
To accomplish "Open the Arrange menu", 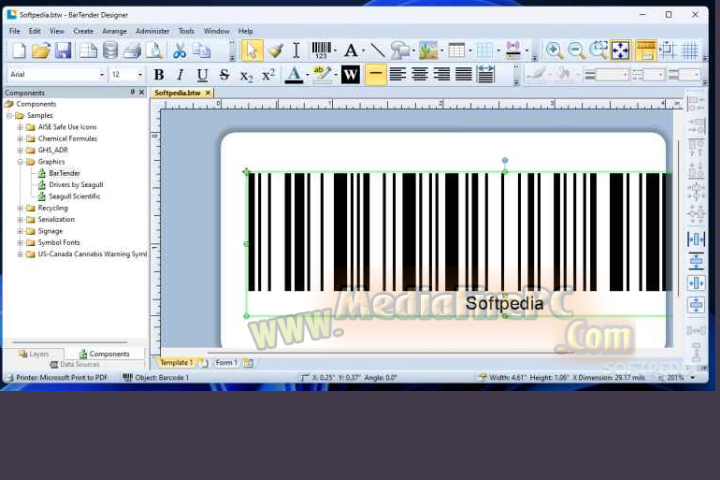I will coord(114,31).
